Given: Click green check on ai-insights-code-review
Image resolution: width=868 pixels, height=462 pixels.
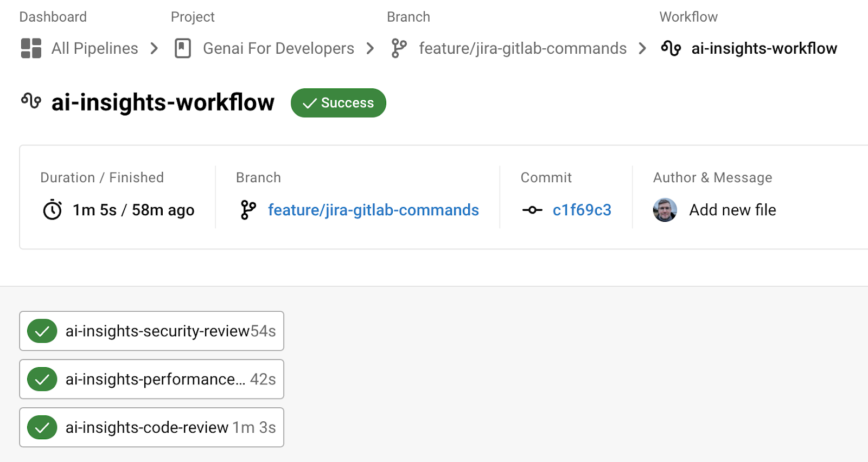Looking at the screenshot, I should click(x=42, y=427).
